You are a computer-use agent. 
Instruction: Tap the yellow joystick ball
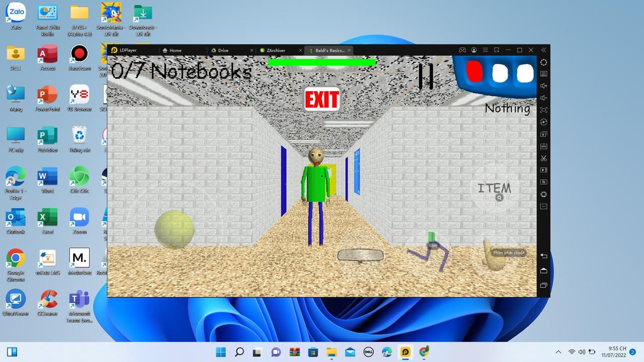tap(175, 229)
